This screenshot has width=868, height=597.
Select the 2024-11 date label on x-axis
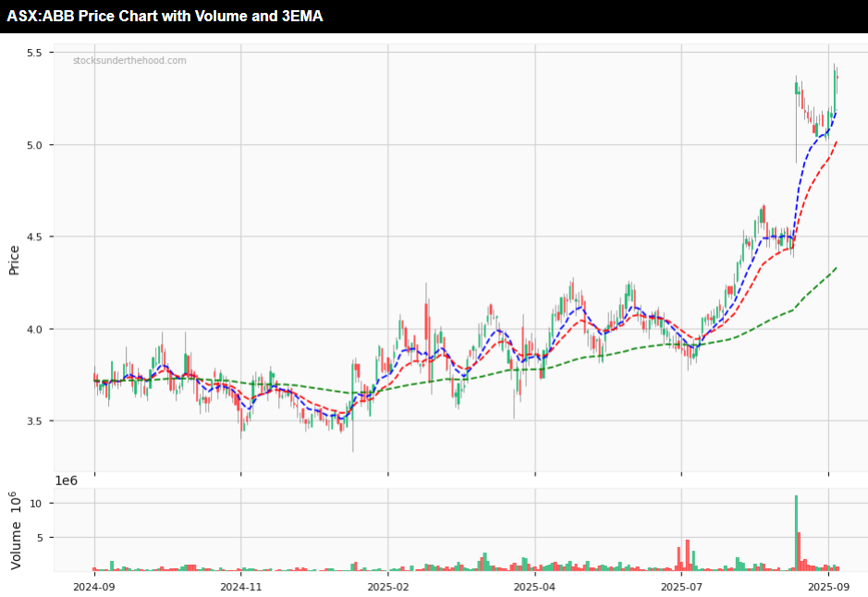[240, 586]
